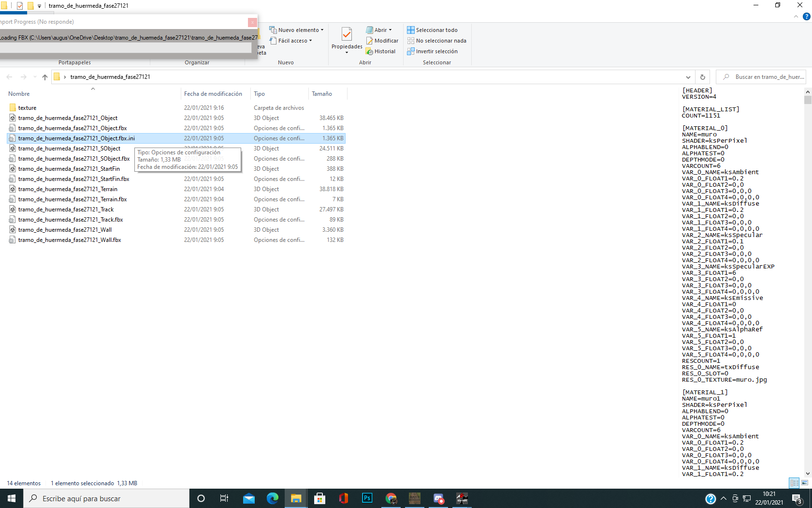Go up one folder level
The image size is (812, 508).
[x=45, y=77]
